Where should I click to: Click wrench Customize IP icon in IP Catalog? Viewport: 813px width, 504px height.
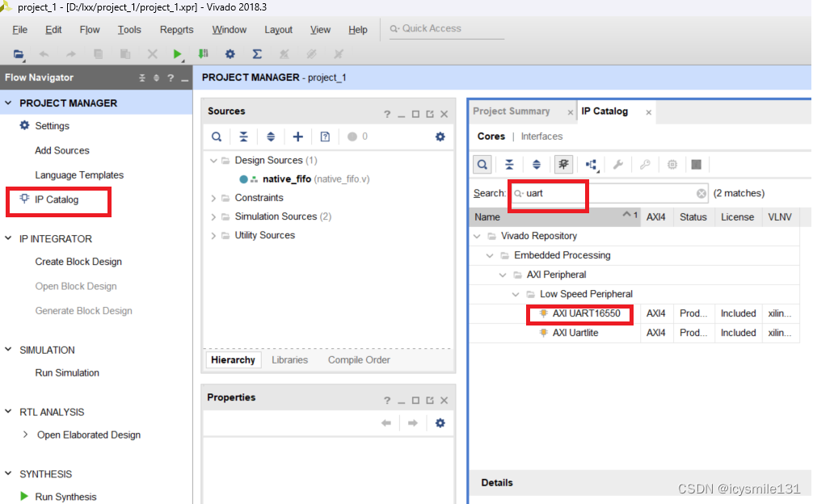[618, 165]
